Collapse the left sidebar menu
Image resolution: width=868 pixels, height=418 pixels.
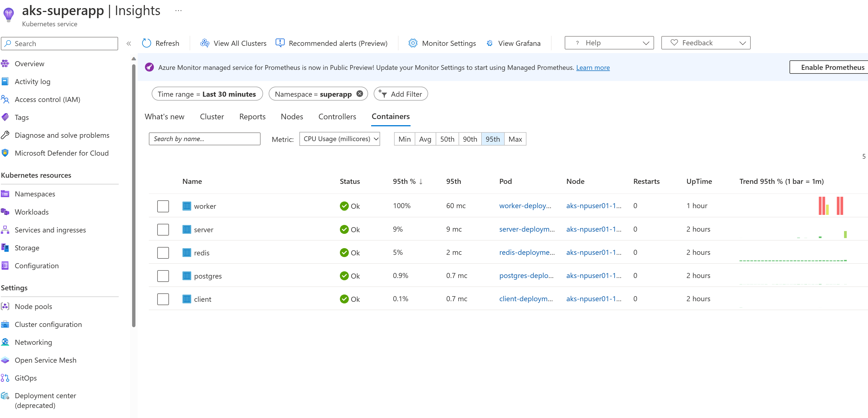pos(129,44)
